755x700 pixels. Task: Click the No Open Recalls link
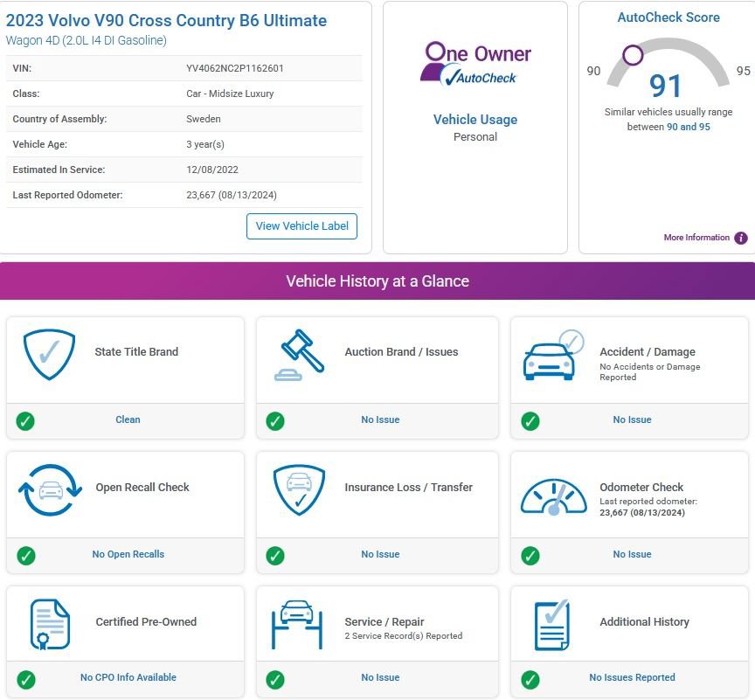pos(128,555)
